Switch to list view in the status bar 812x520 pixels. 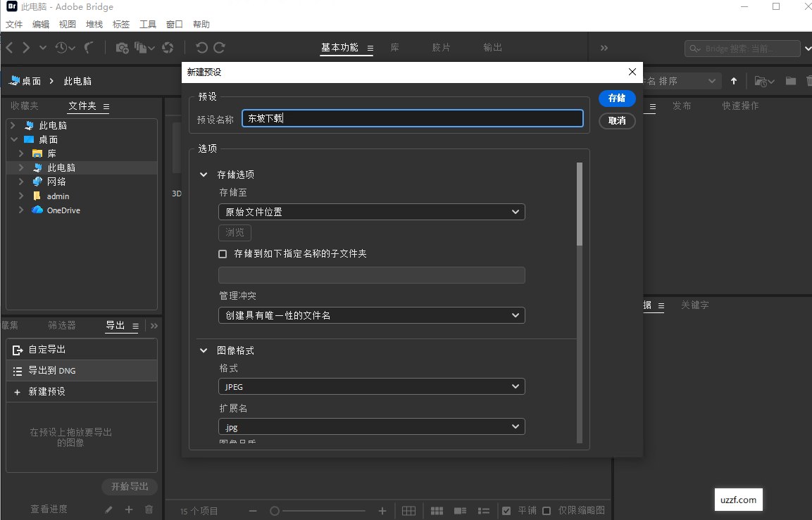pyautogui.click(x=484, y=511)
